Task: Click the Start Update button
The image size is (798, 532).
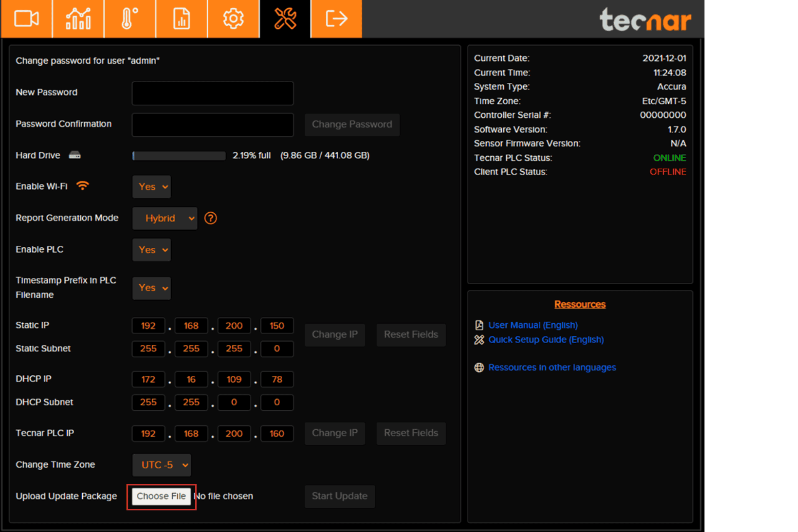Action: (x=340, y=496)
